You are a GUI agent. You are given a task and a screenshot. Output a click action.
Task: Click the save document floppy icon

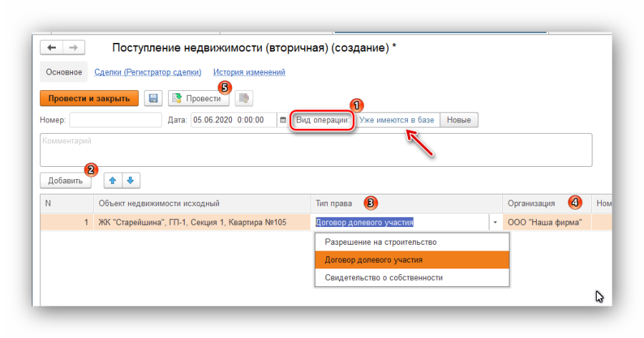pos(152,99)
